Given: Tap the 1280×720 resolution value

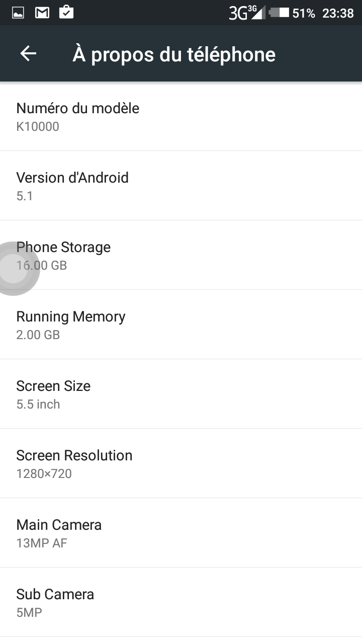Looking at the screenshot, I should pos(44,473).
